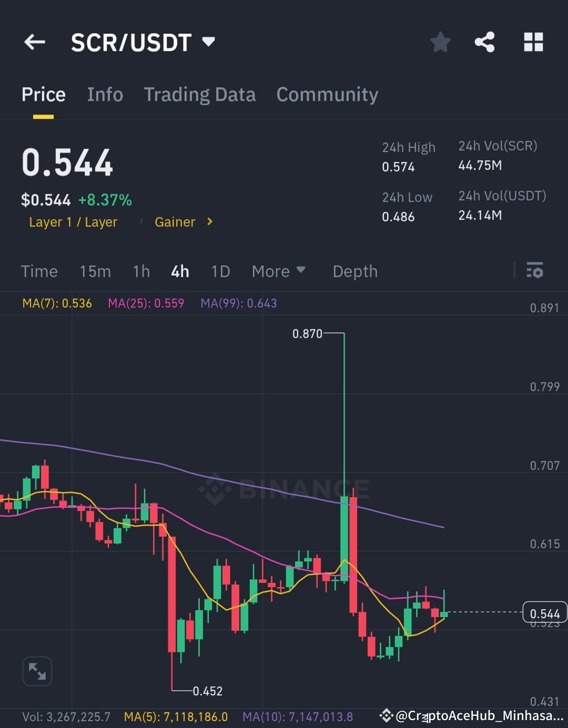This screenshot has width=568, height=728.
Task: Tap the volume MA(5): 7,118,186.0 label
Action: (x=176, y=717)
